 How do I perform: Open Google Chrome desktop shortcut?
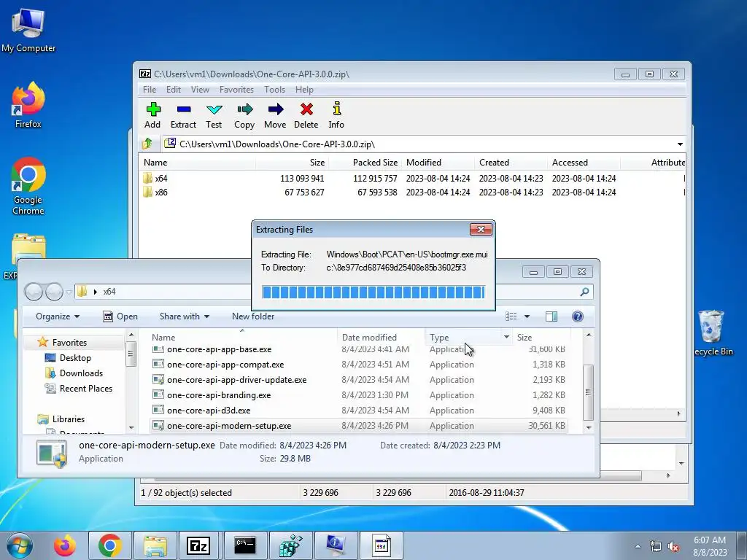(x=28, y=186)
